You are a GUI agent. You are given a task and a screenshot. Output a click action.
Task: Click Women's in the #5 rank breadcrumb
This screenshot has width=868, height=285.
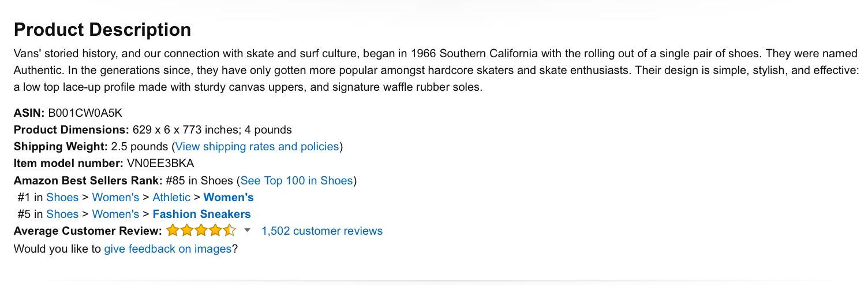(115, 214)
